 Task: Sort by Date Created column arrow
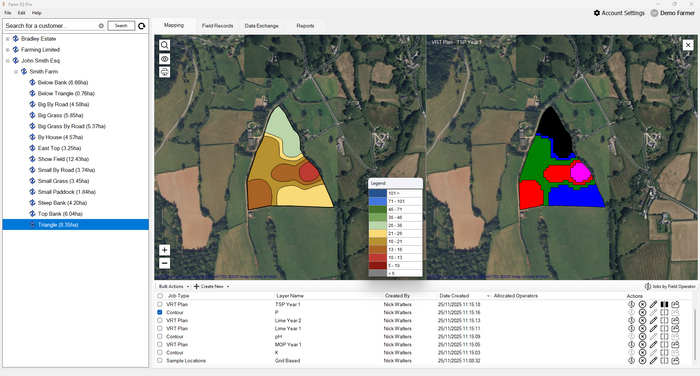(x=488, y=296)
